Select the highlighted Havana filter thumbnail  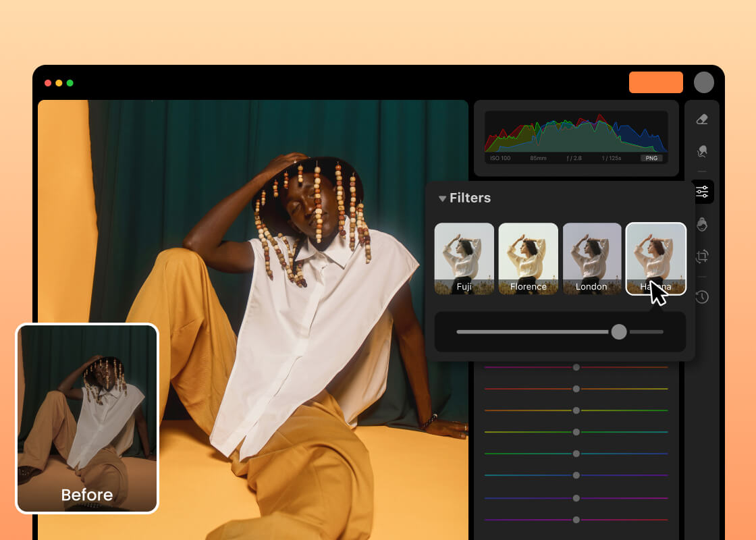tap(655, 259)
